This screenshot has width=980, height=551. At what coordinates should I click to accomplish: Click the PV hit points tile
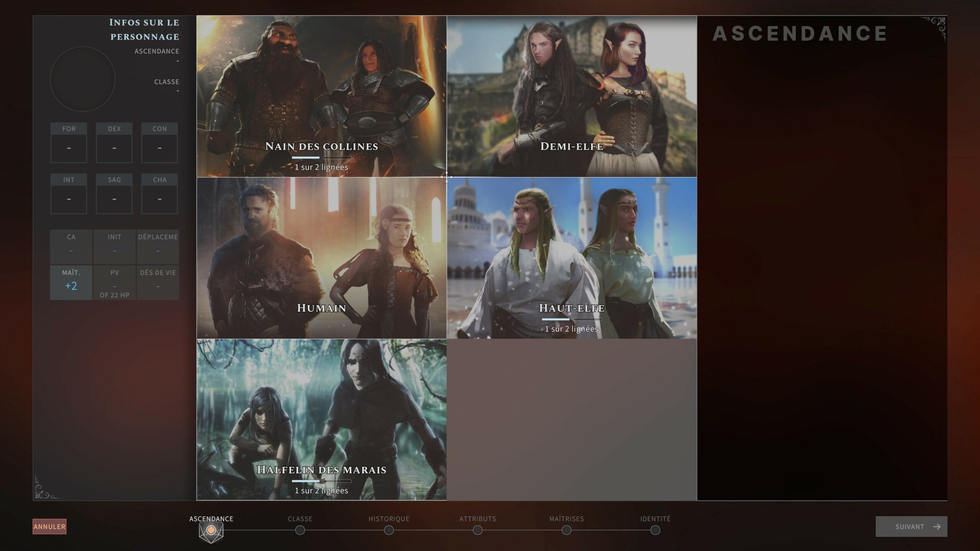click(114, 282)
